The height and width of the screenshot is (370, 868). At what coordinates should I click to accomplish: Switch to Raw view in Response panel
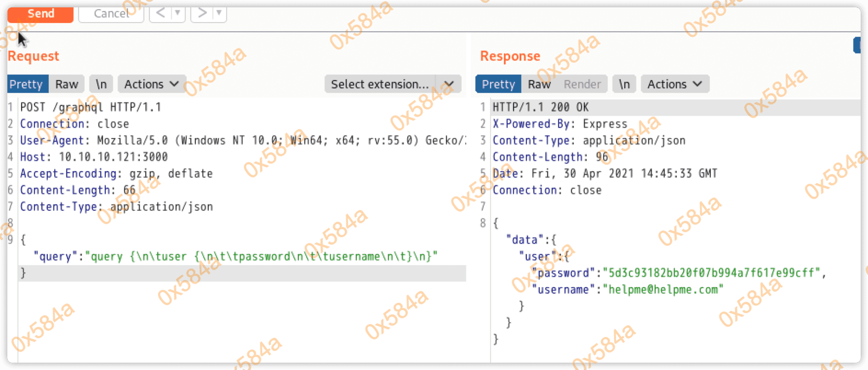[x=539, y=84]
